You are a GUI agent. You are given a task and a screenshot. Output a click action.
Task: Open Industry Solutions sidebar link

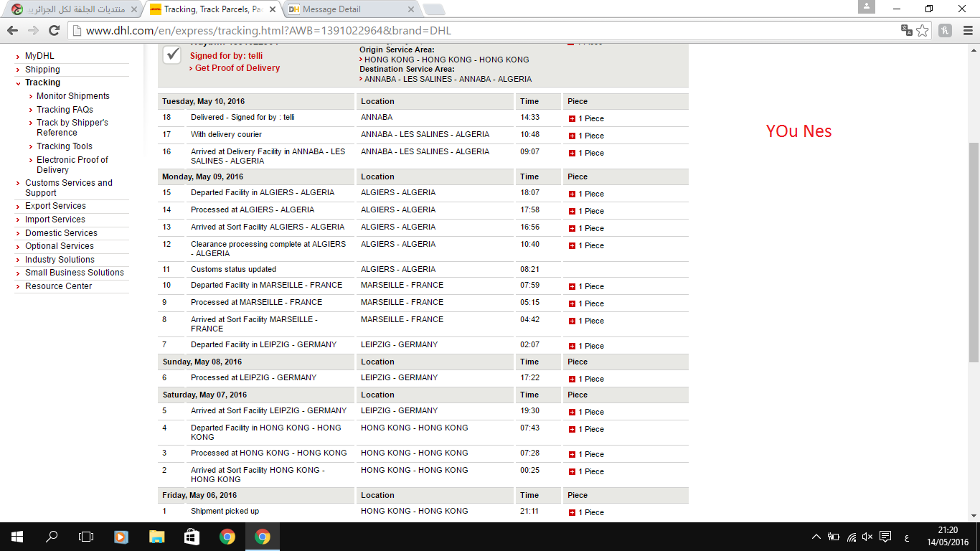(x=60, y=260)
